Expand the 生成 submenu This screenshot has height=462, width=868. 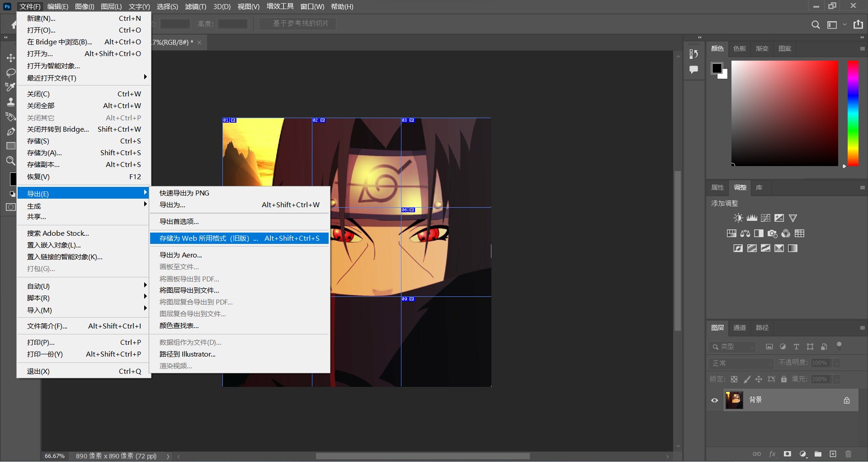pyautogui.click(x=84, y=206)
